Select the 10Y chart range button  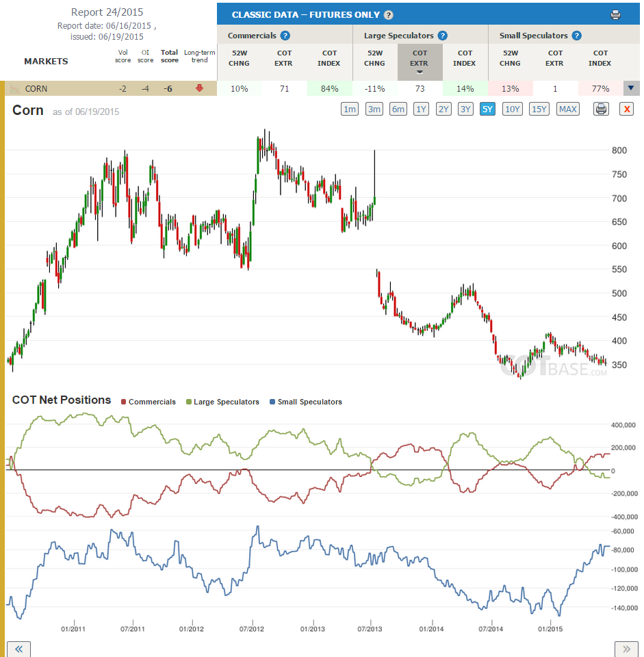click(512, 109)
